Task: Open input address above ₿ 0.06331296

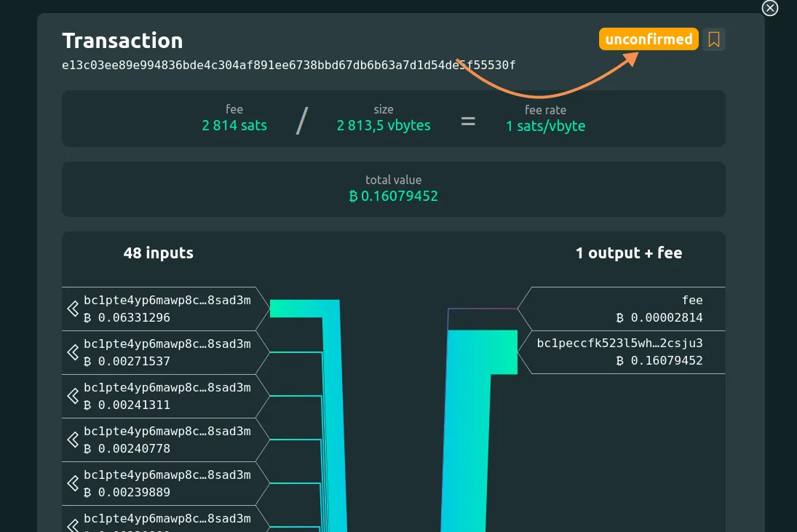Action: coord(167,301)
